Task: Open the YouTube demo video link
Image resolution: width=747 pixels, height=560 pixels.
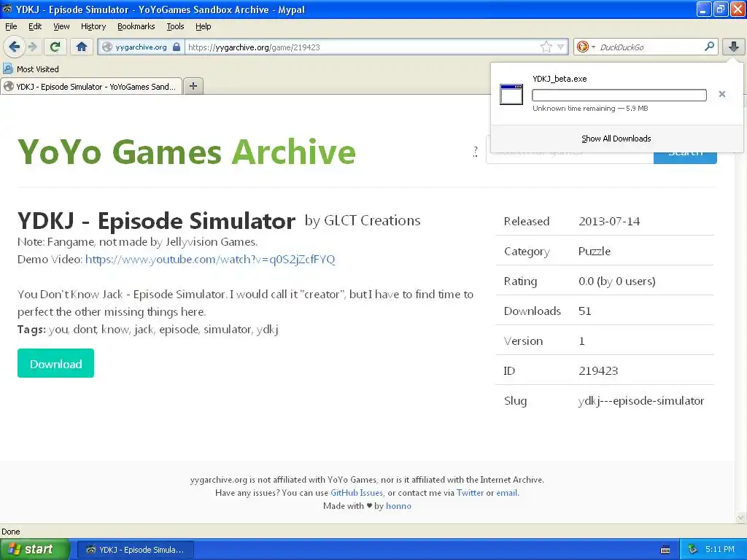Action: tap(210, 260)
